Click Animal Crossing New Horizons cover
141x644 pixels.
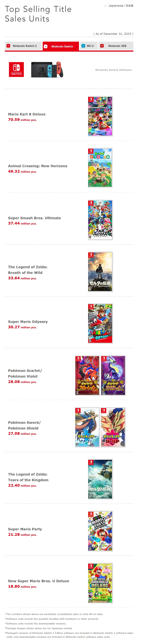tap(100, 168)
